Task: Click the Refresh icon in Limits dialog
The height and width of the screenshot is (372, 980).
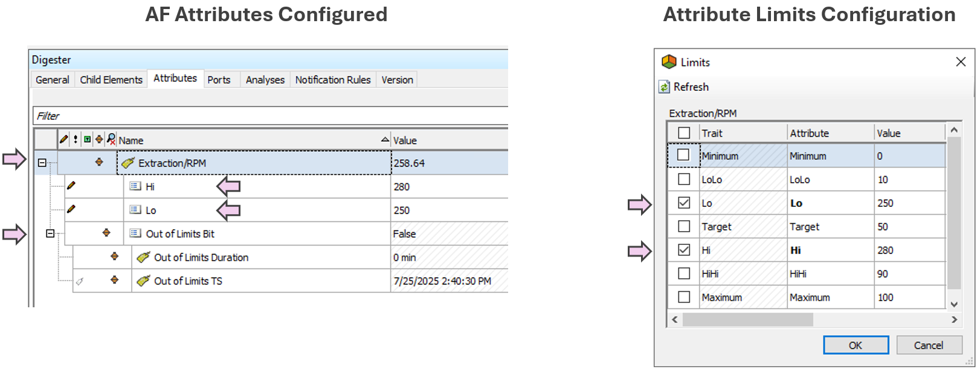Action: tap(664, 87)
